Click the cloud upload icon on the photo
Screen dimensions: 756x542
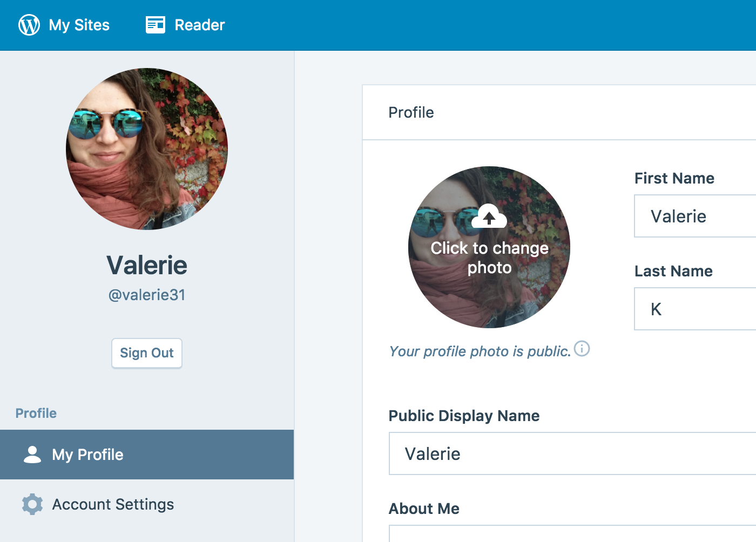tap(489, 217)
